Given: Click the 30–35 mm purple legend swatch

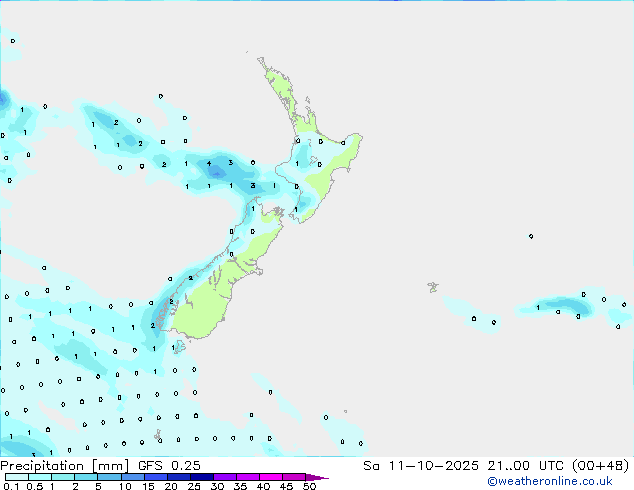Looking at the screenshot, I should coord(225,477).
